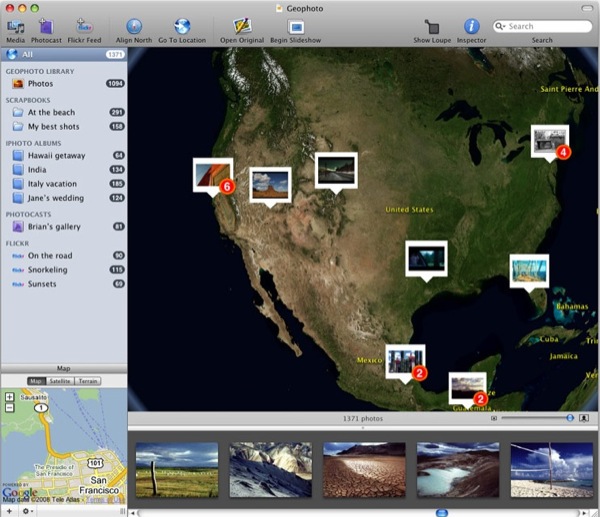Show the Loupe tool
Screen dimensions: 600x517
(x=433, y=26)
